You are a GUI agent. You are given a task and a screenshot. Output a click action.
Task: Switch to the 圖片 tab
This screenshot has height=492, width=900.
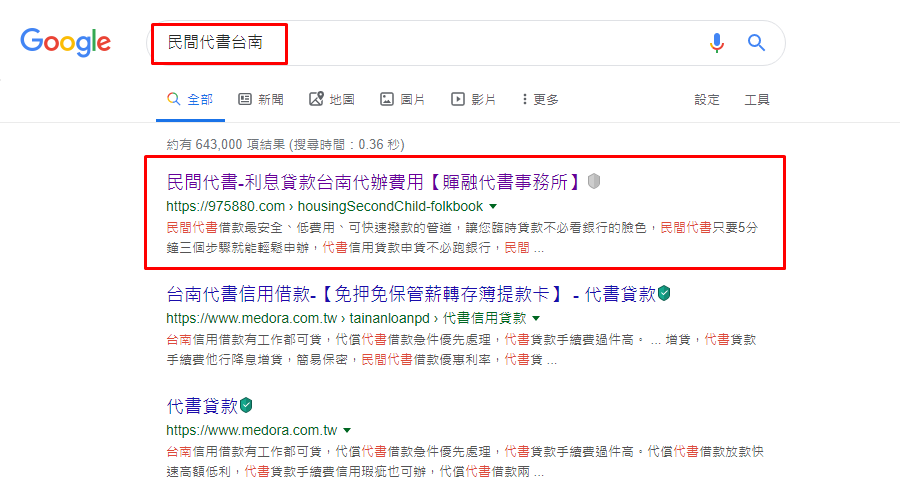(x=402, y=99)
